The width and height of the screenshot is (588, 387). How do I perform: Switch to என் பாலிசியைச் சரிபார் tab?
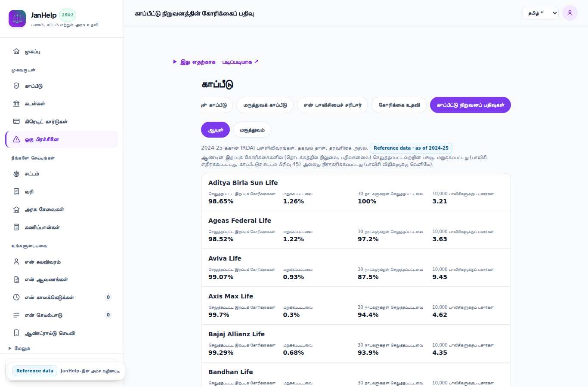click(332, 105)
